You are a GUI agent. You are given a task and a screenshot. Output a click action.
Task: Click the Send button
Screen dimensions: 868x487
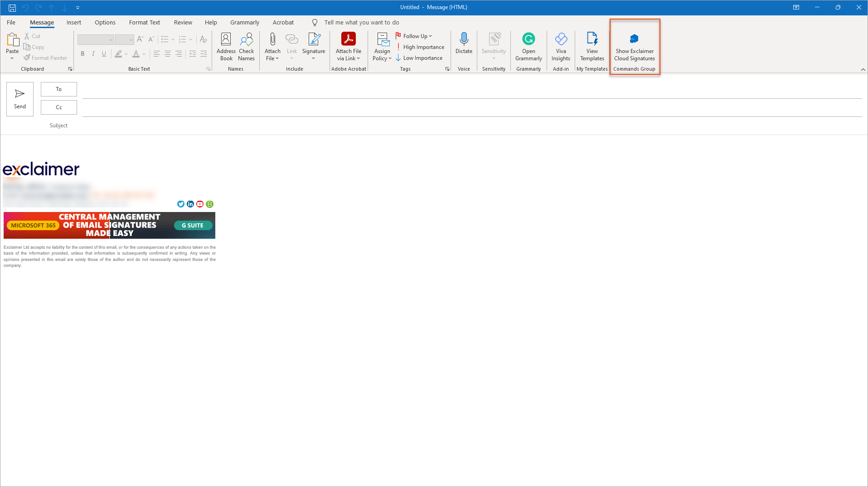click(x=20, y=99)
